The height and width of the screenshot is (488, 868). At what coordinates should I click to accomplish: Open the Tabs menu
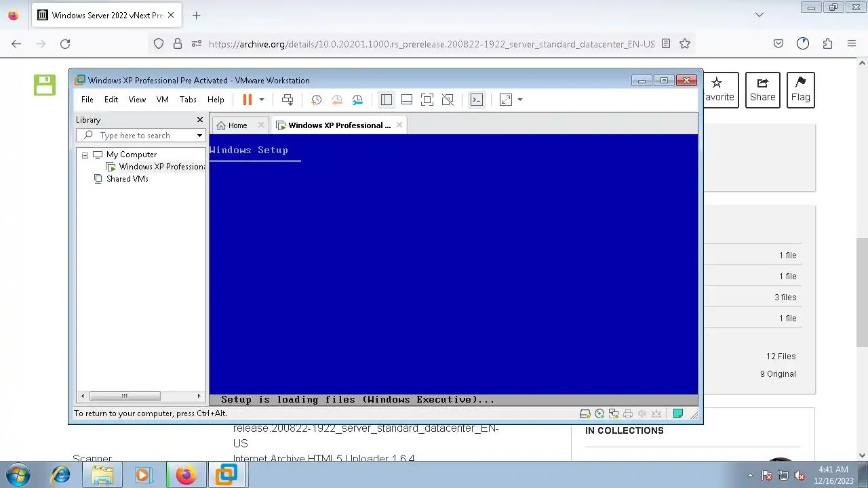click(188, 100)
